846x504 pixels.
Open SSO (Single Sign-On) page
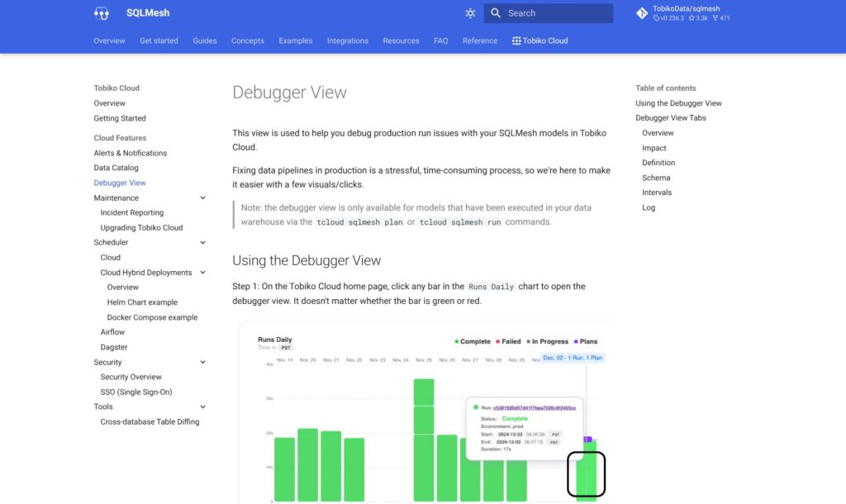click(136, 392)
